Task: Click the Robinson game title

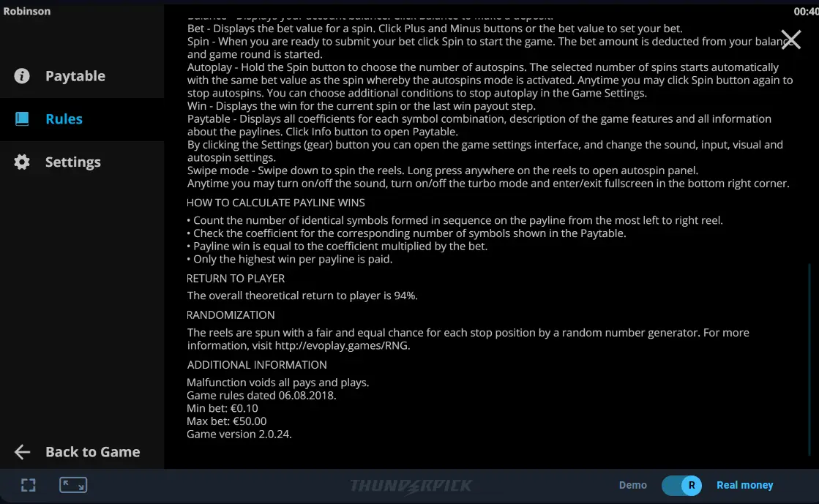Action: [26, 11]
